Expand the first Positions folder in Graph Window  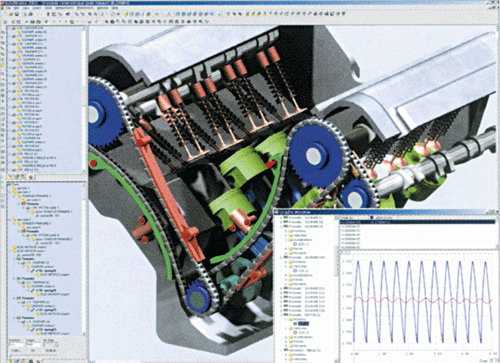(286, 231)
